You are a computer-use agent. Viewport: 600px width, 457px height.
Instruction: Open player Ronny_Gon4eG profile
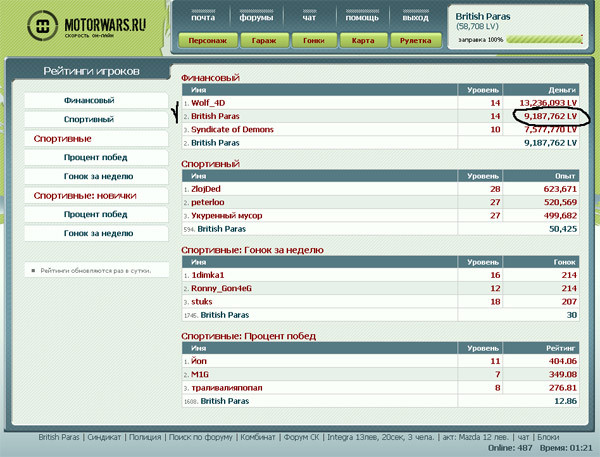pyautogui.click(x=221, y=288)
